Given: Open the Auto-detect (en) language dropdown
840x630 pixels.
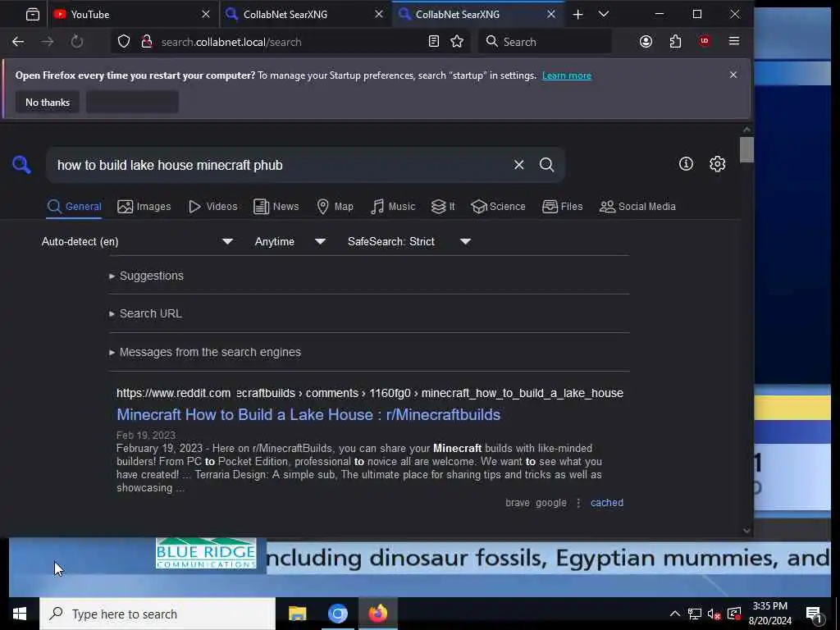Looking at the screenshot, I should [137, 242].
